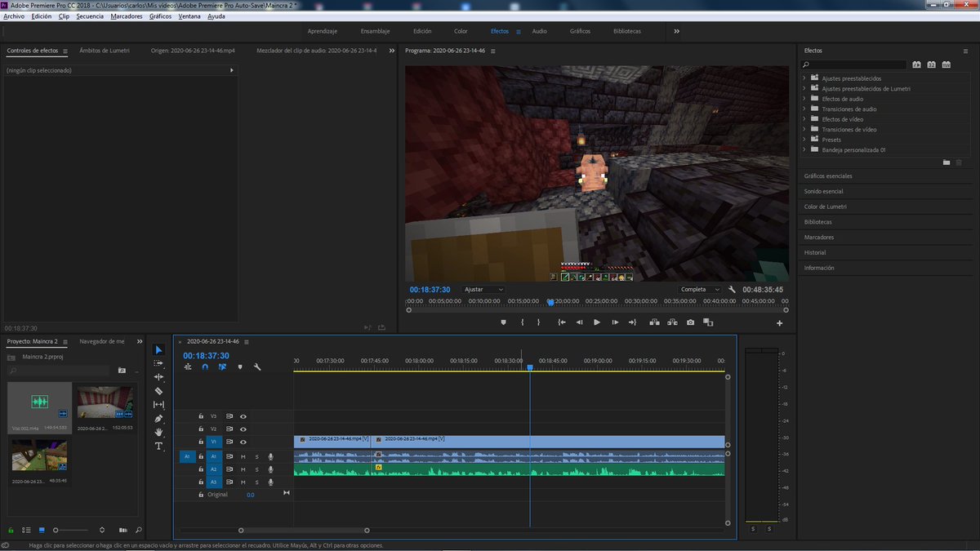Image resolution: width=980 pixels, height=551 pixels.
Task: Step back one frame
Action: tap(579, 322)
